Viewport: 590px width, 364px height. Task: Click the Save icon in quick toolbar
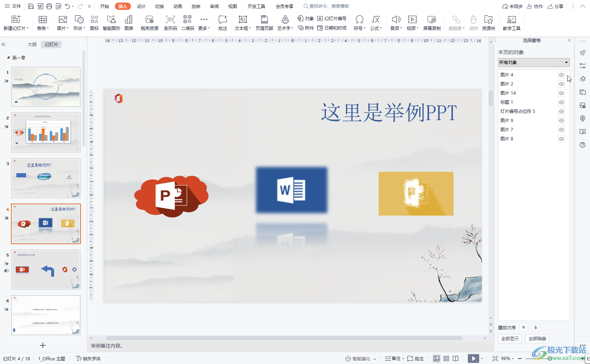click(31, 6)
